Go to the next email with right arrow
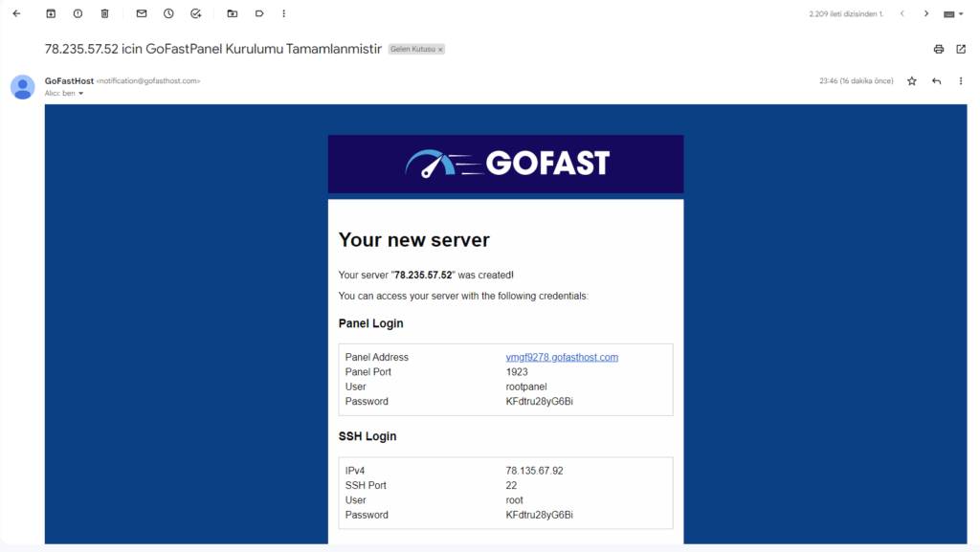Viewport: 980px width, 552px height. pos(925,14)
